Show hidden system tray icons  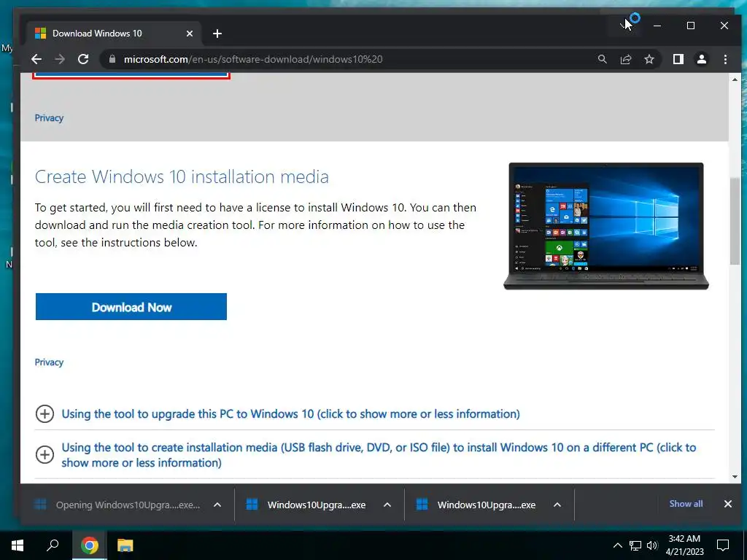[617, 545]
